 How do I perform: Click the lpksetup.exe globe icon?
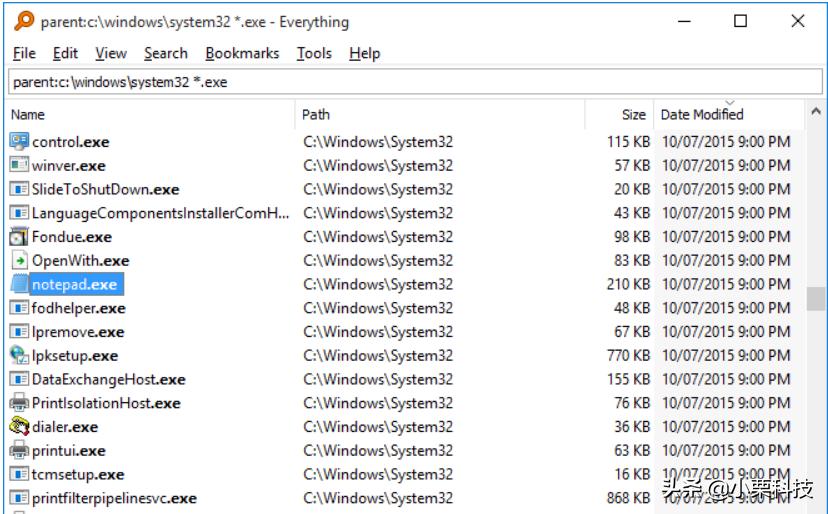click(19, 355)
